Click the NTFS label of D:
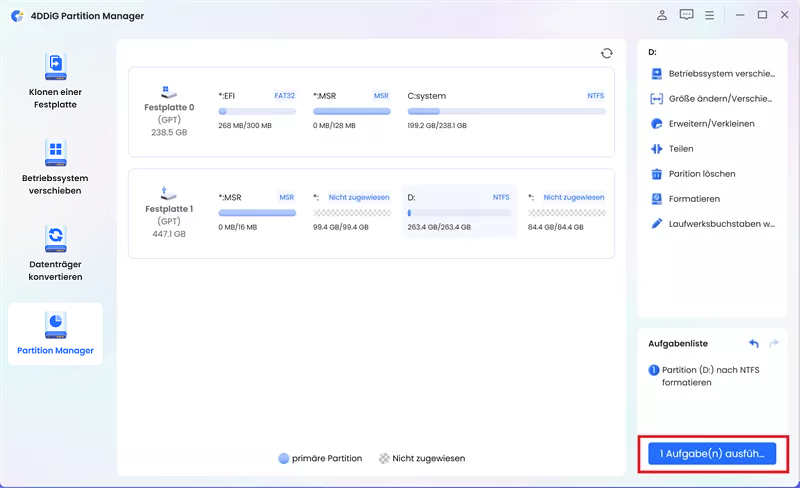Screen dimensions: 800x488 (501, 197)
